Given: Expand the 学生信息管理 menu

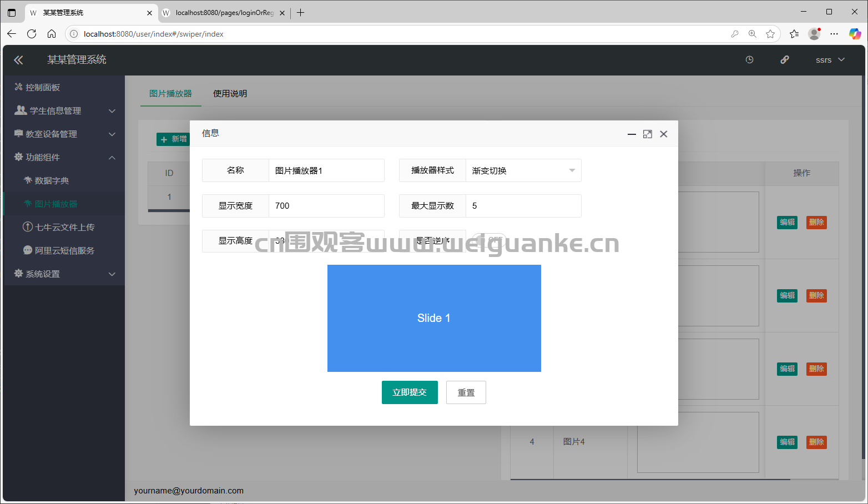Looking at the screenshot, I should point(64,111).
